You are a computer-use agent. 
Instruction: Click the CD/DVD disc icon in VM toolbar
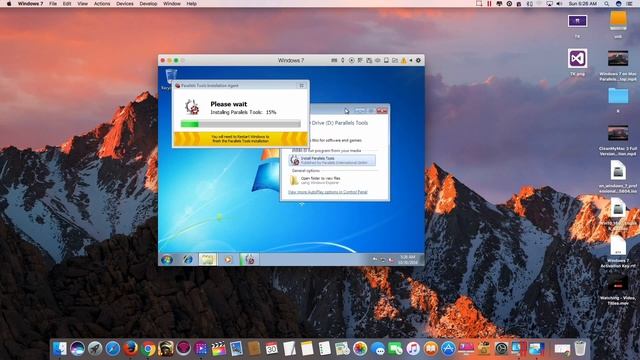351,60
